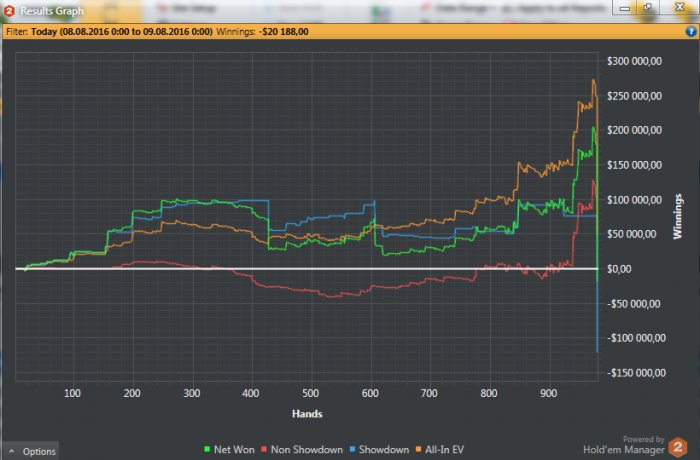This screenshot has width=700, height=460.
Task: Click the vertical Winnings y-axis title
Action: (x=677, y=217)
